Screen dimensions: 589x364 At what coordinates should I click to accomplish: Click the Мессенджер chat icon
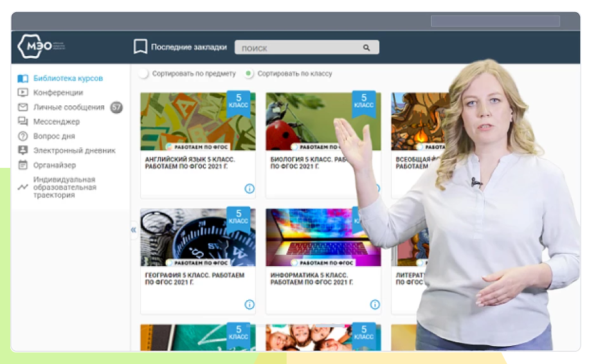click(23, 122)
